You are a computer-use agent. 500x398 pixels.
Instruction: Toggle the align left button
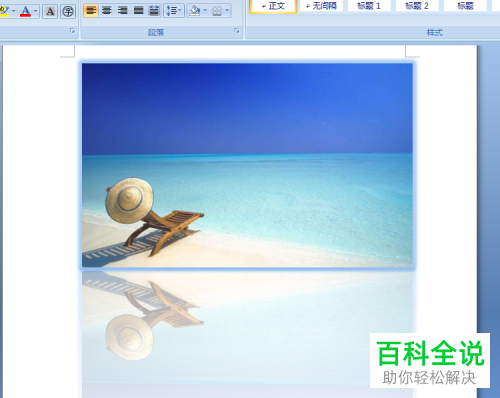click(x=91, y=11)
